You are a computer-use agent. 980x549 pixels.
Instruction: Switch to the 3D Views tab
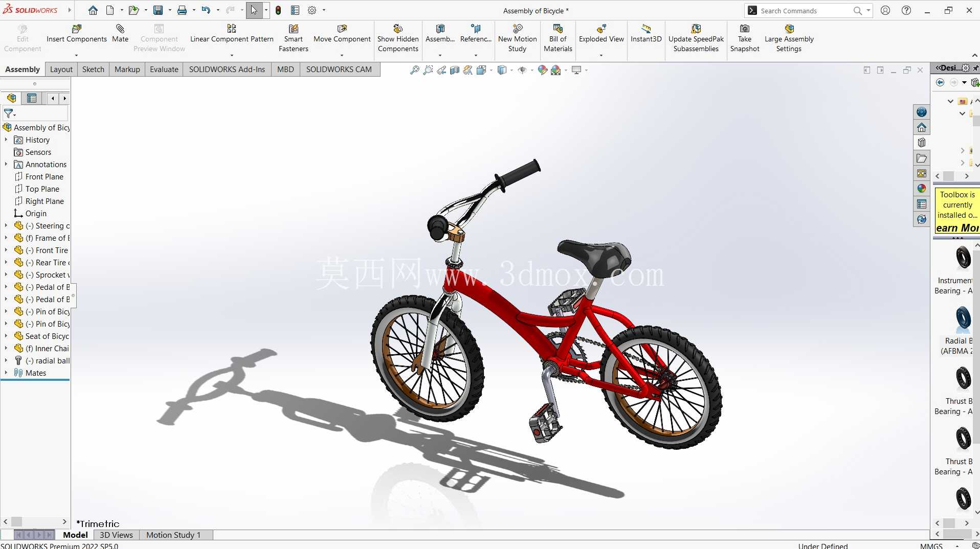116,535
